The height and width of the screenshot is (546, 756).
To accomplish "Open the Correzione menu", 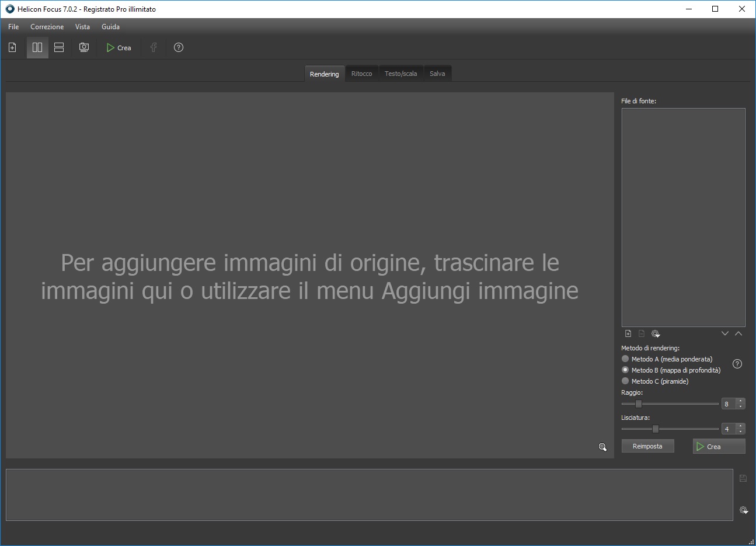I will click(x=47, y=27).
